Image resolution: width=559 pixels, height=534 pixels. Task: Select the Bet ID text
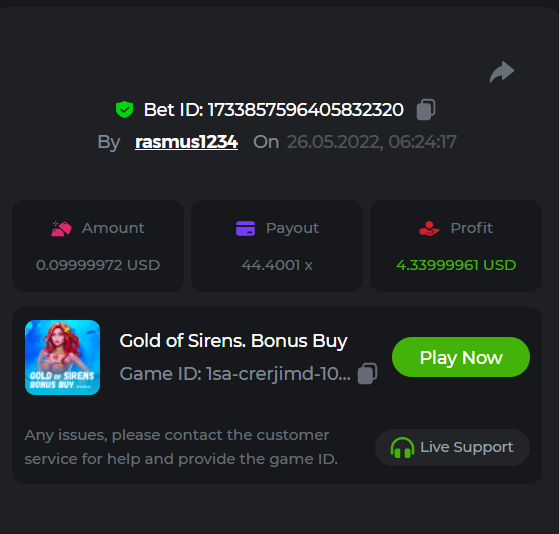(x=273, y=109)
